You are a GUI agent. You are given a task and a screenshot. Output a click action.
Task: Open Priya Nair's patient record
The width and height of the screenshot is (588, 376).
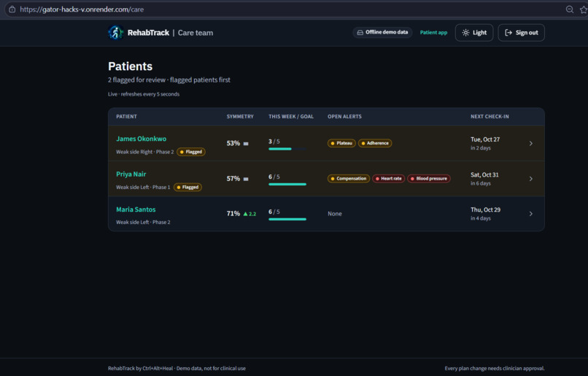[x=131, y=174]
